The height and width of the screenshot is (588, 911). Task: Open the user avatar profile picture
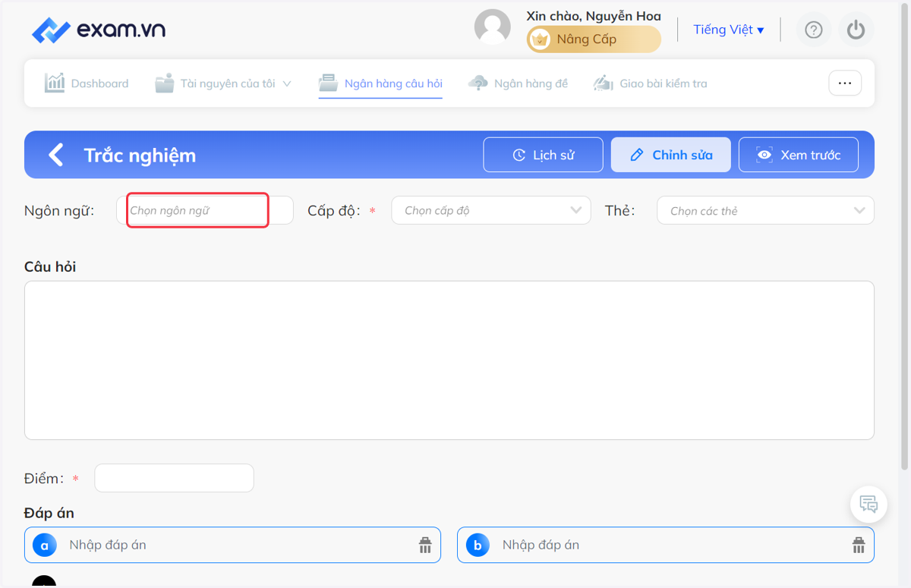pyautogui.click(x=492, y=27)
